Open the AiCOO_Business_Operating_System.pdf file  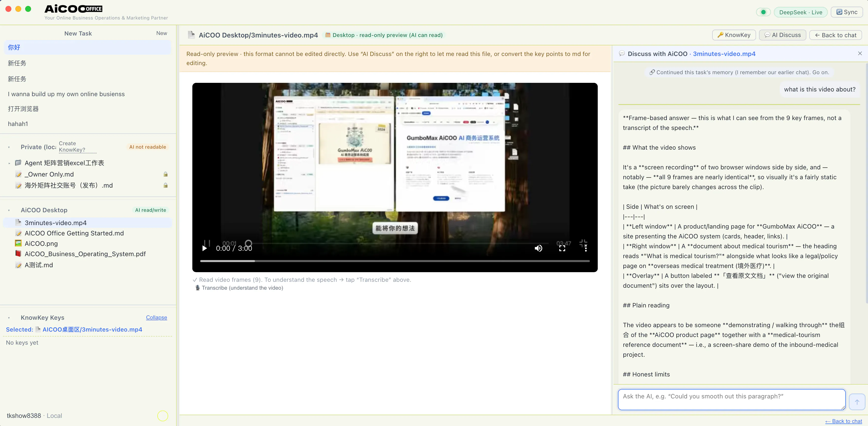click(85, 254)
